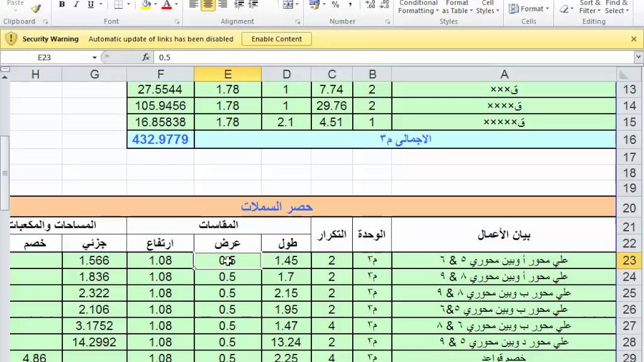Click the Name Box showing E23
This screenshot has height=362, width=644.
[44, 57]
